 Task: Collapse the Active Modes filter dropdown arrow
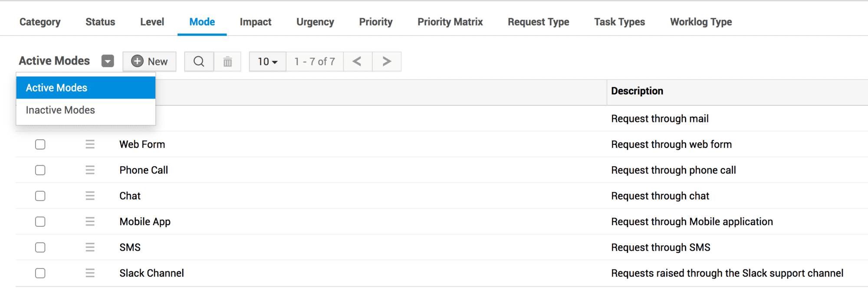point(108,61)
